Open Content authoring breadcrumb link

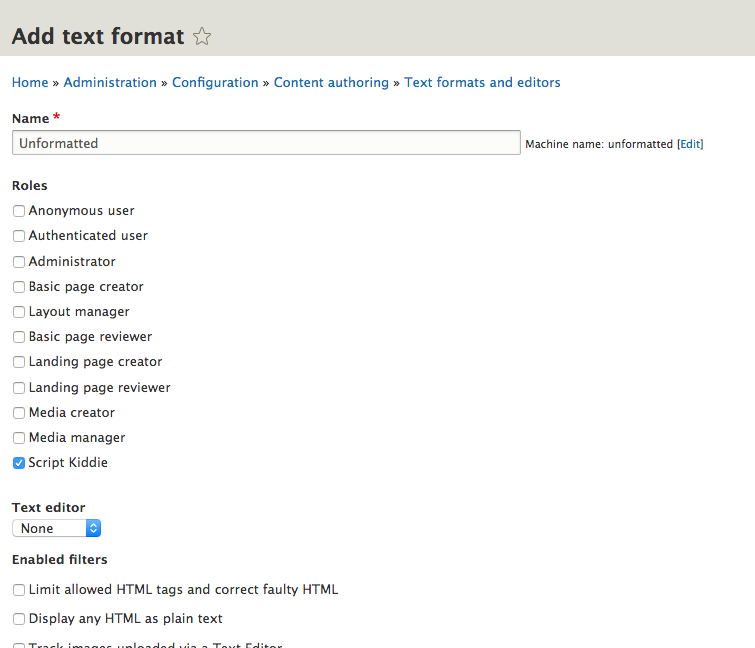click(331, 82)
